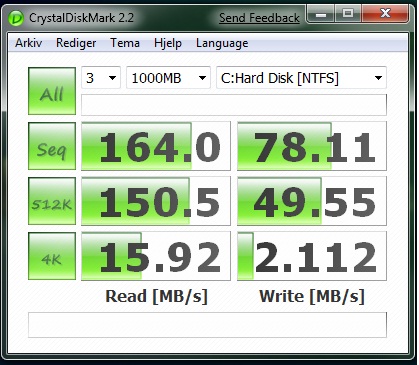Select the 4K read result 15.92
This screenshot has height=365, width=419.
156,256
